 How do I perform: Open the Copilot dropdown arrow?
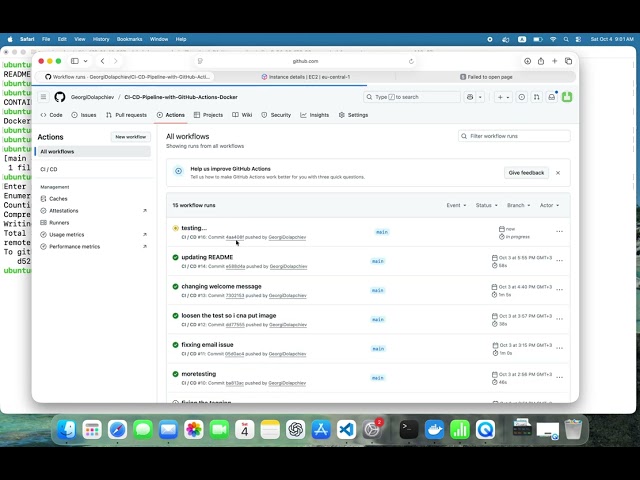click(480, 97)
